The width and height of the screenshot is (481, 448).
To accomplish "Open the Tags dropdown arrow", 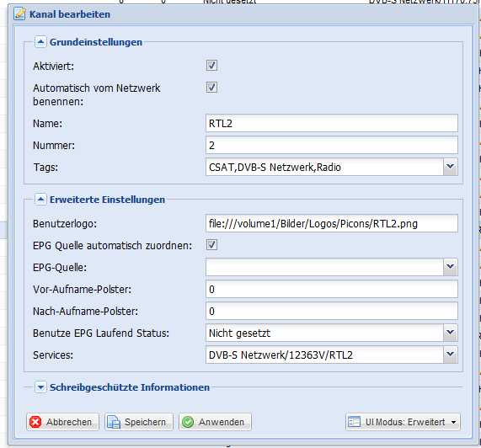I will (x=451, y=167).
